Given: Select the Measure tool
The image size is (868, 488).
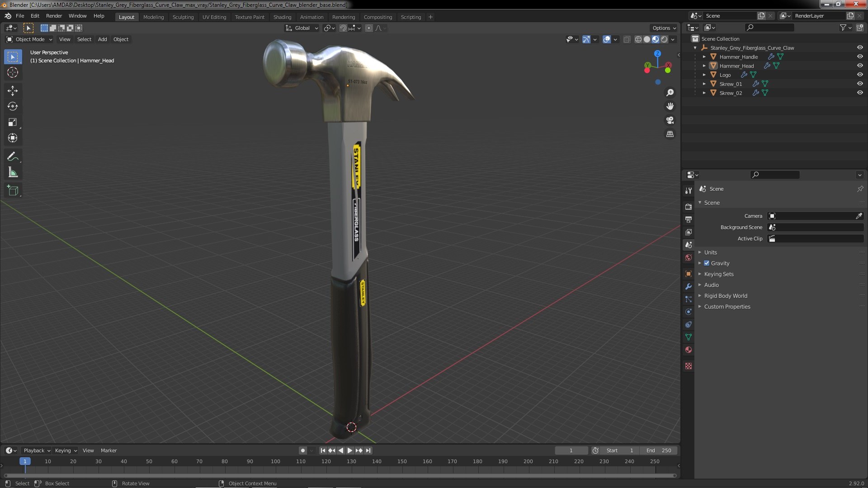Looking at the screenshot, I should [x=13, y=173].
